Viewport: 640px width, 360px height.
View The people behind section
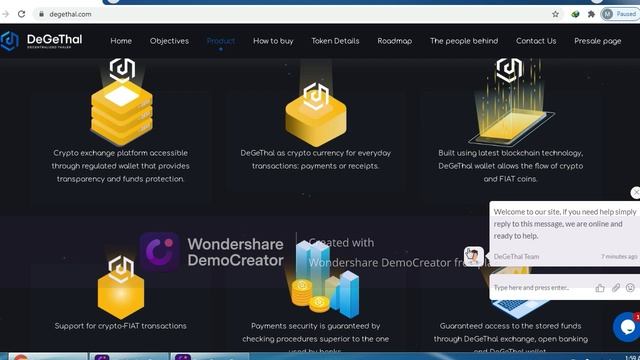point(464,41)
